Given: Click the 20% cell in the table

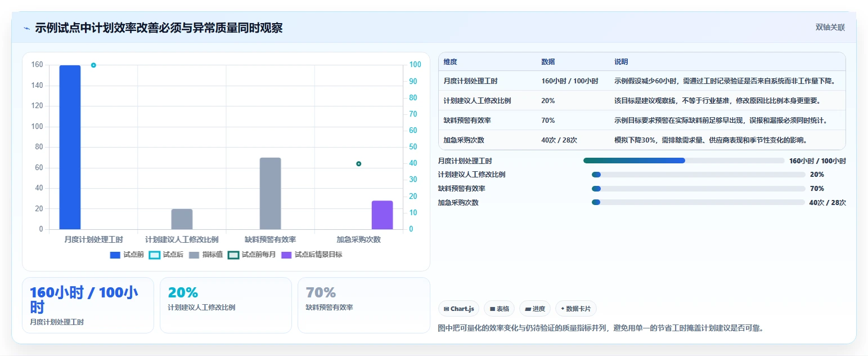Looking at the screenshot, I should 548,101.
